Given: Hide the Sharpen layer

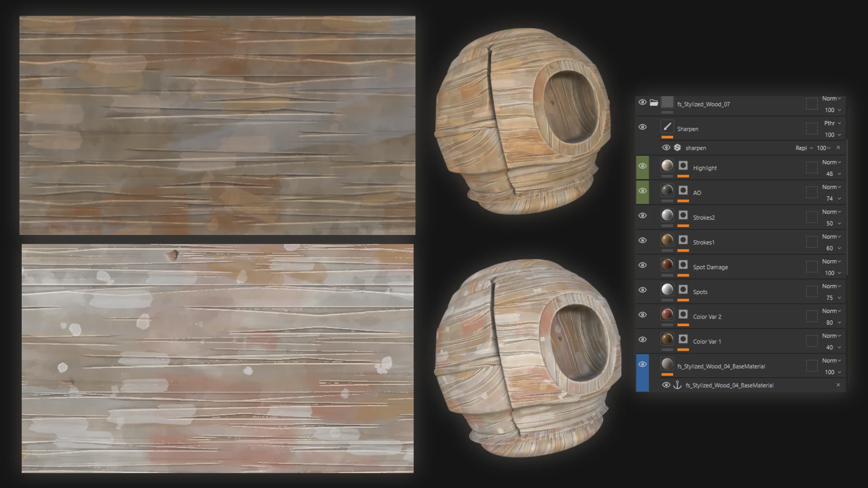Looking at the screenshot, I should click(642, 127).
